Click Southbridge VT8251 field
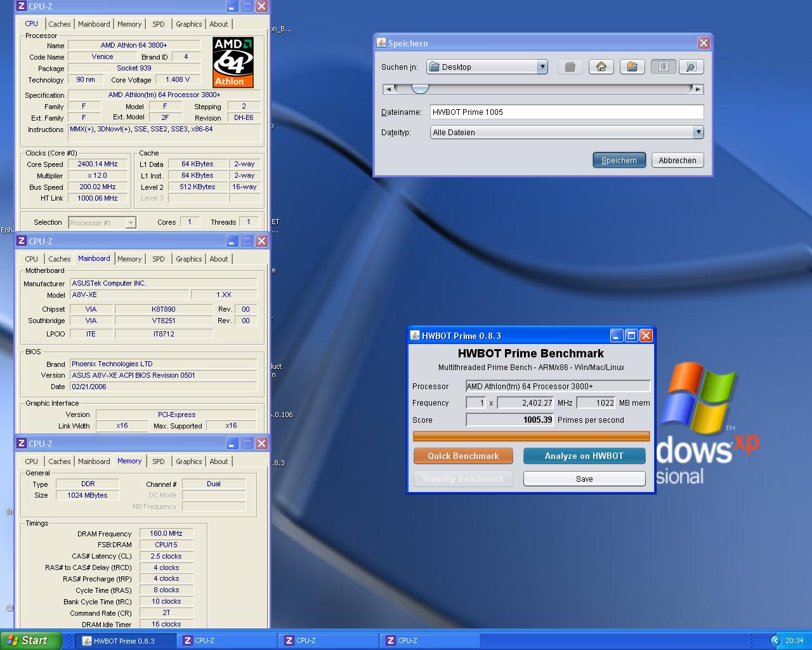 coord(164,321)
